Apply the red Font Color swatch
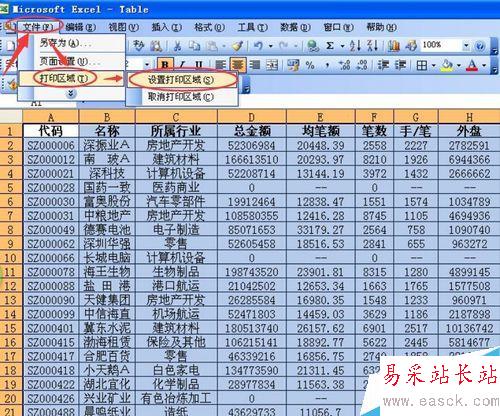This screenshot has width=500, height=416. point(472,65)
